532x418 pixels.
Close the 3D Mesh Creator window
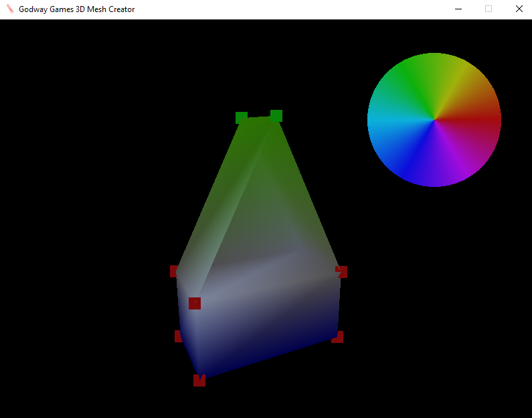click(x=519, y=9)
